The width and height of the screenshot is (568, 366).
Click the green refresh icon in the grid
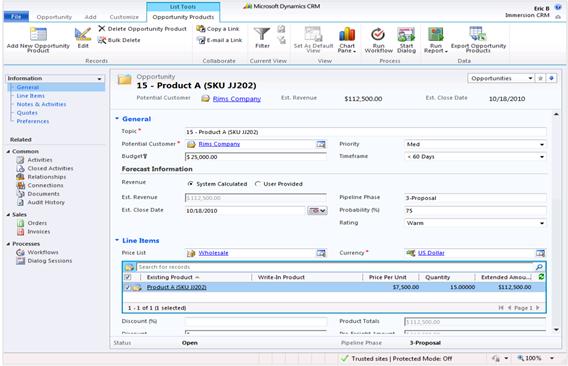541,277
